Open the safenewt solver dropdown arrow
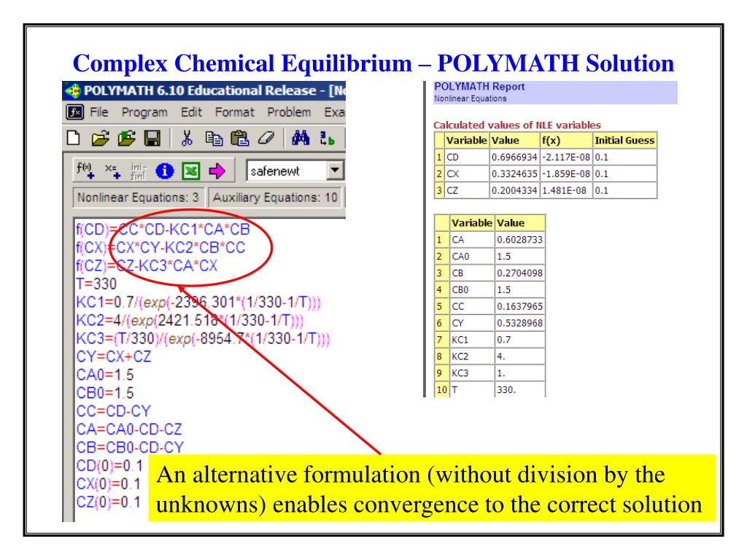The image size is (747, 560). (335, 170)
